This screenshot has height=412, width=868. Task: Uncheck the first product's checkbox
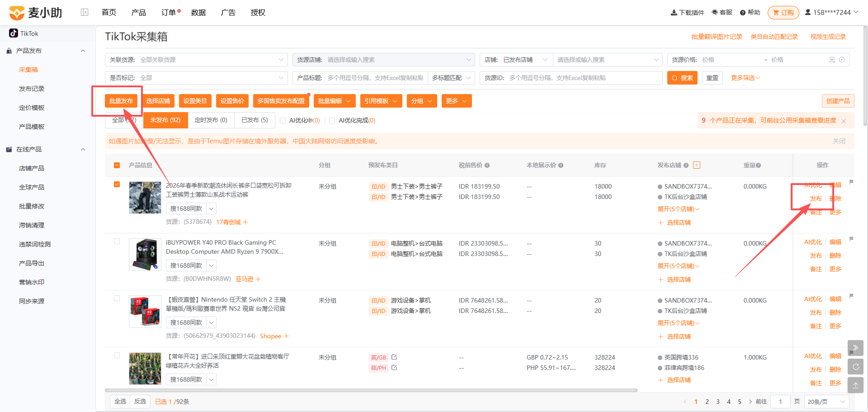(117, 184)
